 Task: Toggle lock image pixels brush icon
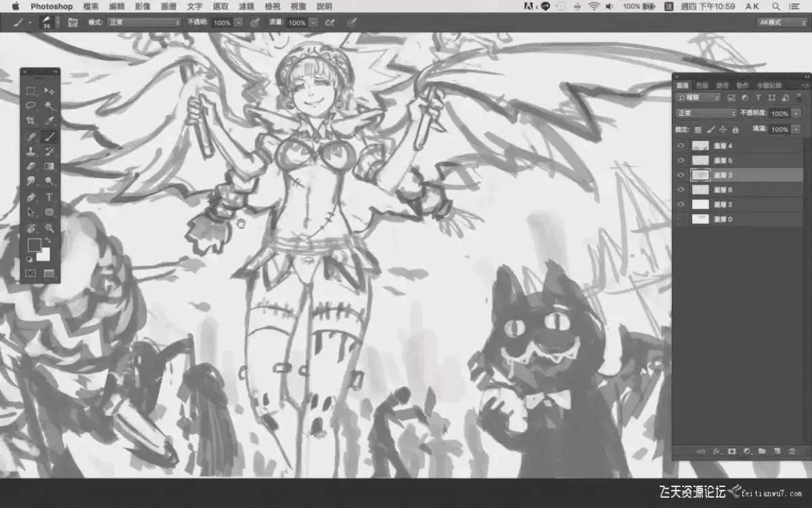(x=711, y=129)
